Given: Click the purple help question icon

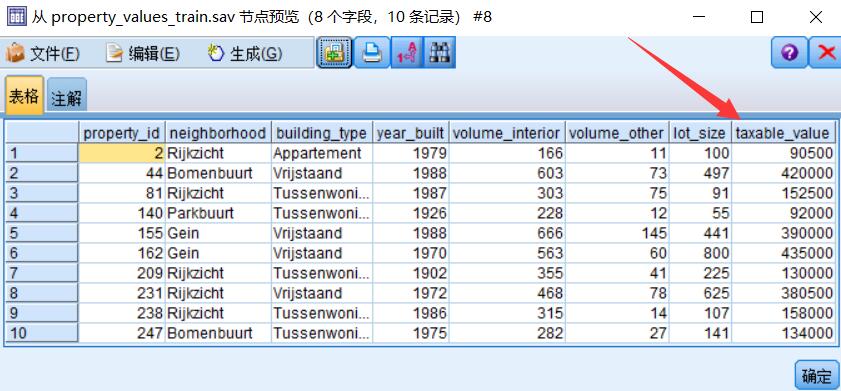Looking at the screenshot, I should coord(789,53).
